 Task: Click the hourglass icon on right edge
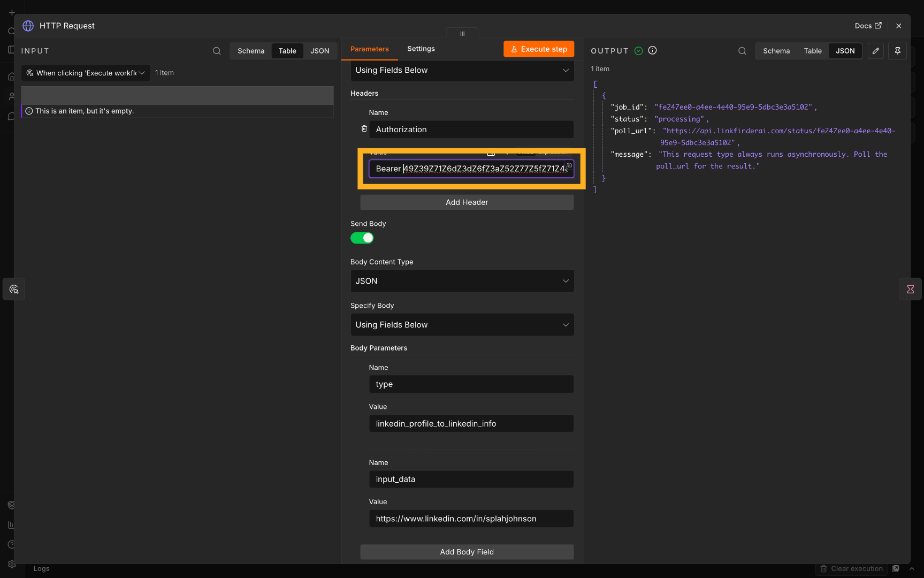[x=910, y=289]
